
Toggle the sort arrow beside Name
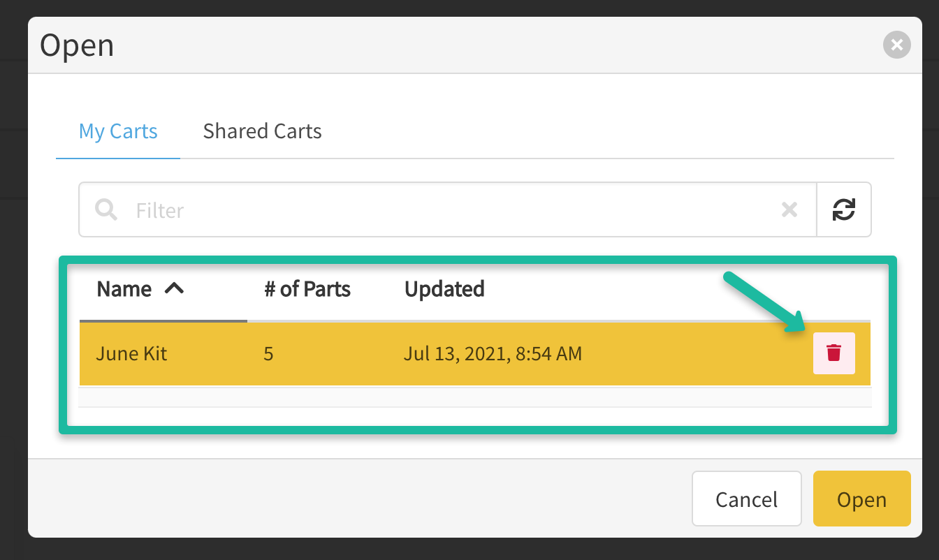(174, 288)
